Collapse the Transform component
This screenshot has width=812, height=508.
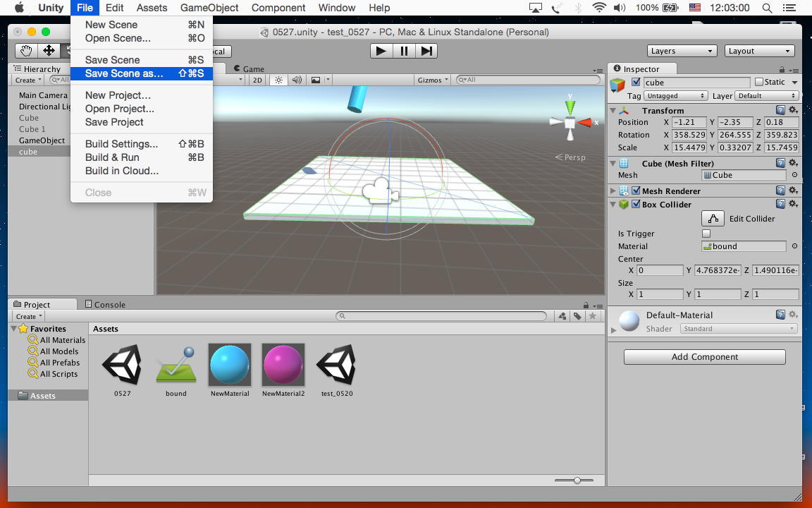pos(613,110)
